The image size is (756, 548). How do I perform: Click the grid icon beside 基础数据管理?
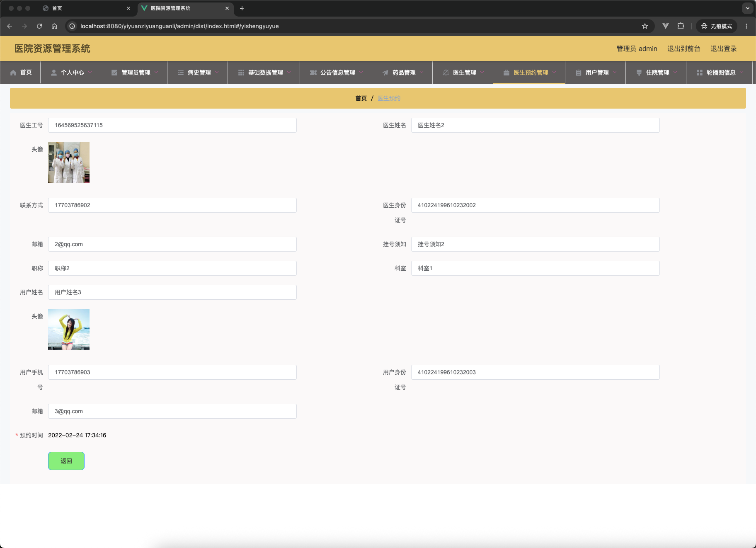point(241,73)
